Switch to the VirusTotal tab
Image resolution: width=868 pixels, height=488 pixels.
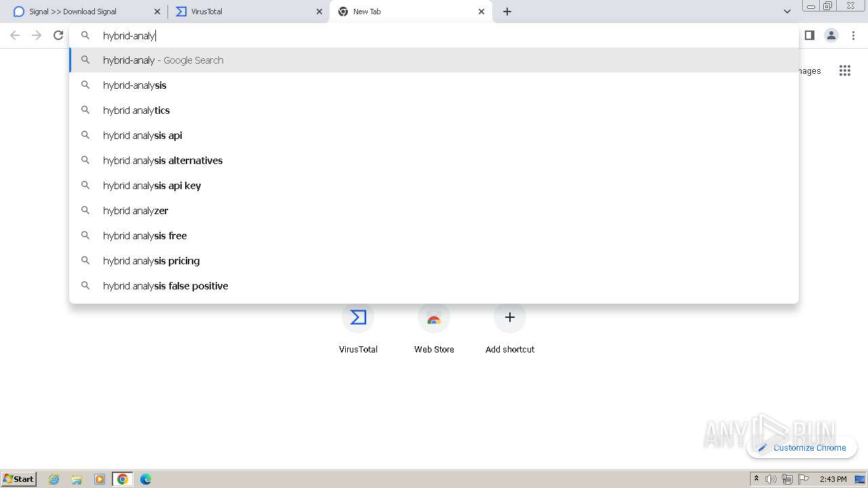tap(248, 12)
